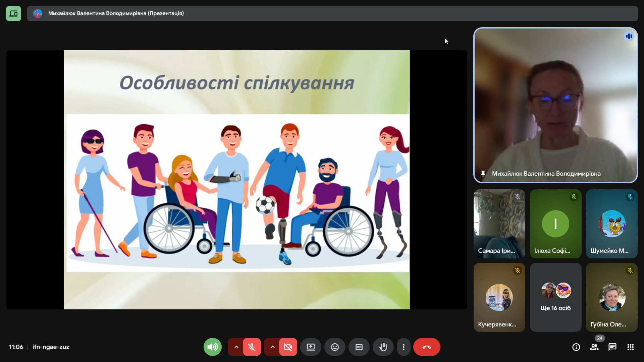This screenshot has width=644, height=362.
Task: Open meeting details info icon
Action: coord(576,347)
